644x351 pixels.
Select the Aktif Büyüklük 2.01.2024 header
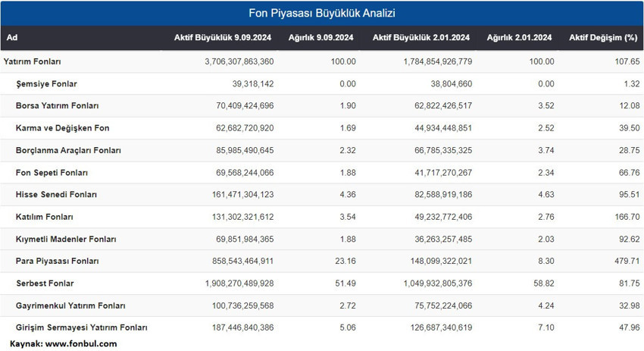(420, 38)
